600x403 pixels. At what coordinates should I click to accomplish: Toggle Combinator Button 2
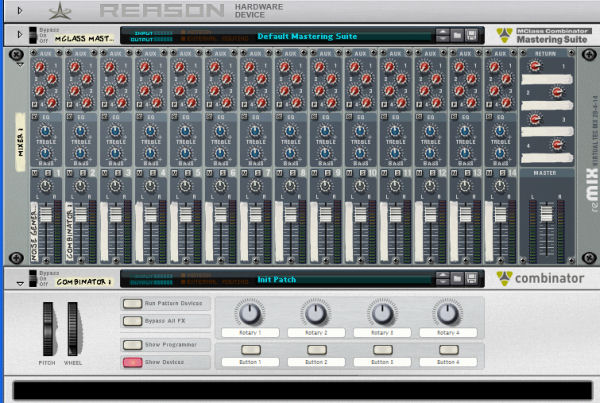pyautogui.click(x=317, y=349)
